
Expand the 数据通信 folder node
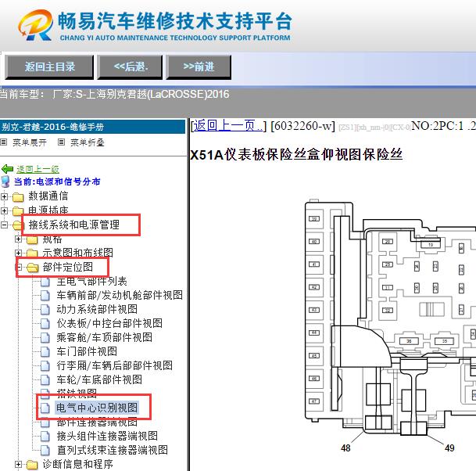(x=4, y=196)
